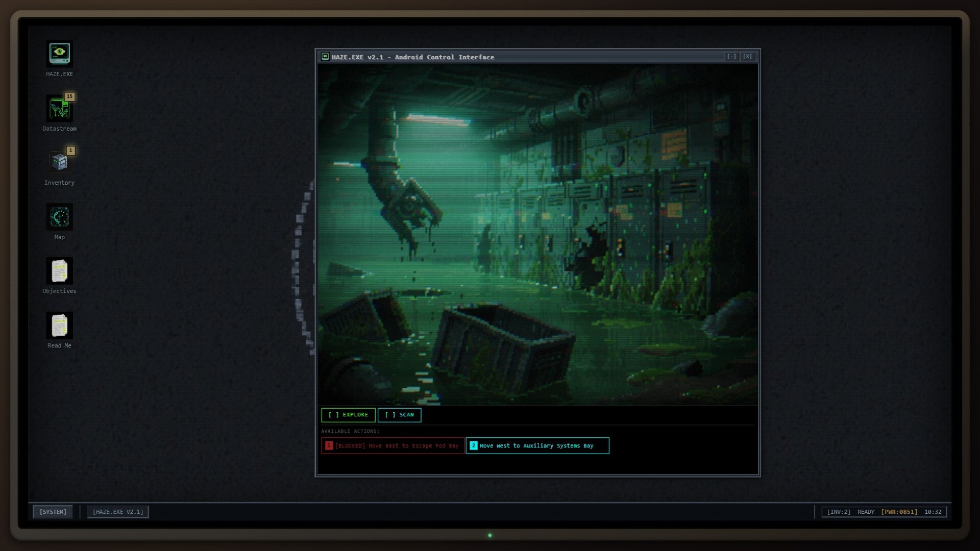Image resolution: width=980 pixels, height=551 pixels.
Task: Open the Inventory window
Action: pyautogui.click(x=59, y=162)
